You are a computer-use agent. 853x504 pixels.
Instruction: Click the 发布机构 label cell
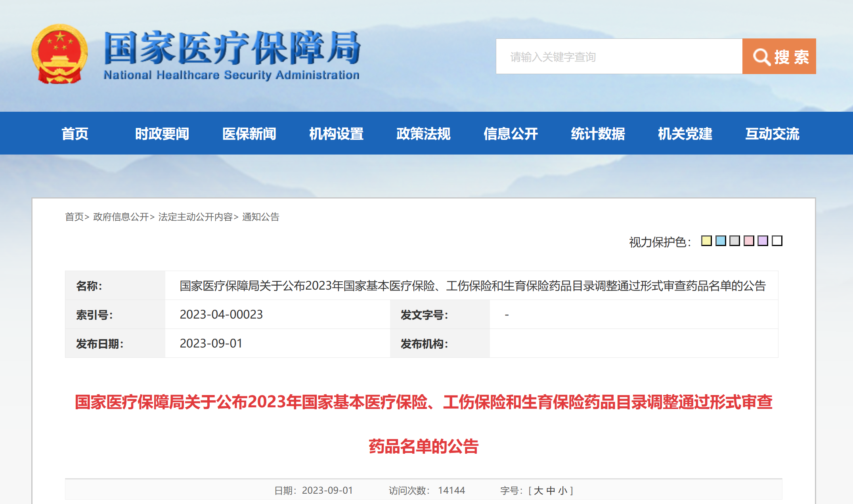440,343
